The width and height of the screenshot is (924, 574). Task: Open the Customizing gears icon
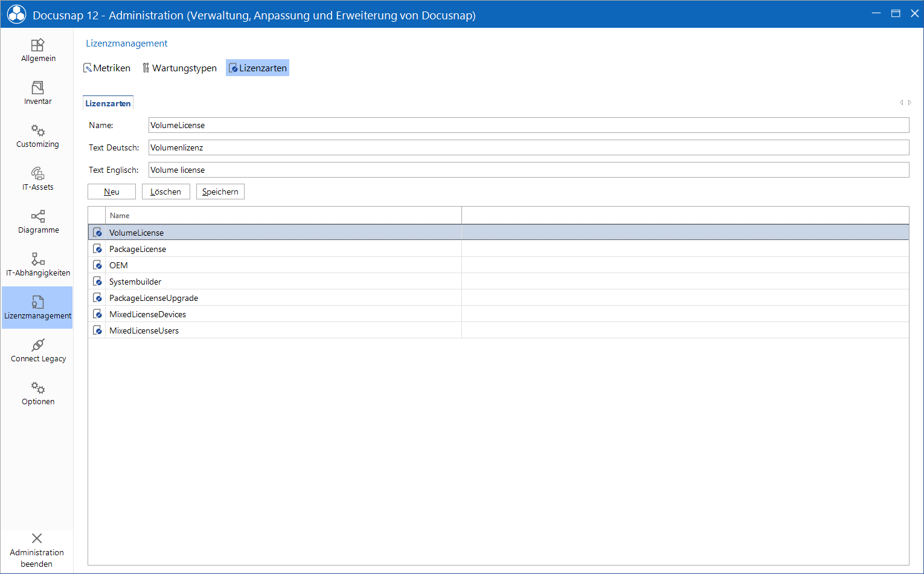[37, 131]
